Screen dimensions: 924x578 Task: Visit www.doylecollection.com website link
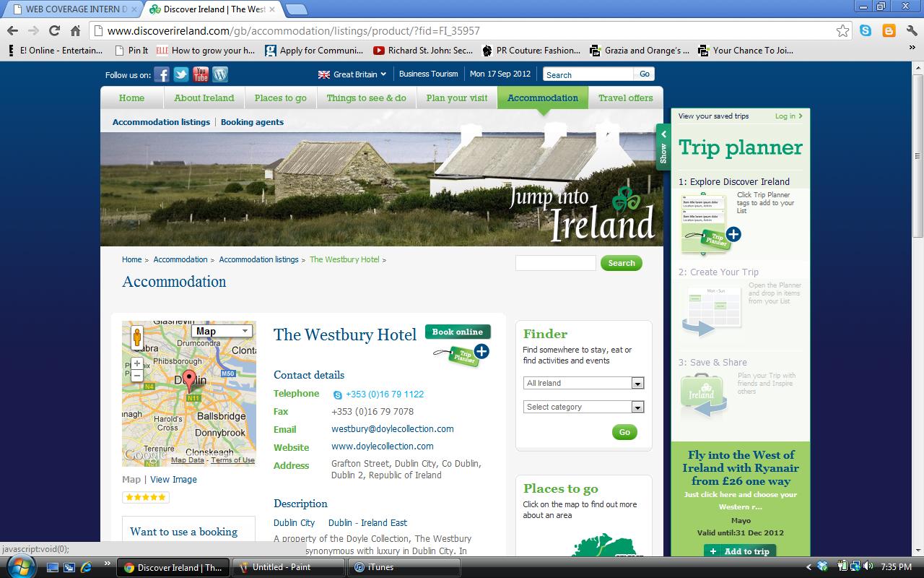383,447
